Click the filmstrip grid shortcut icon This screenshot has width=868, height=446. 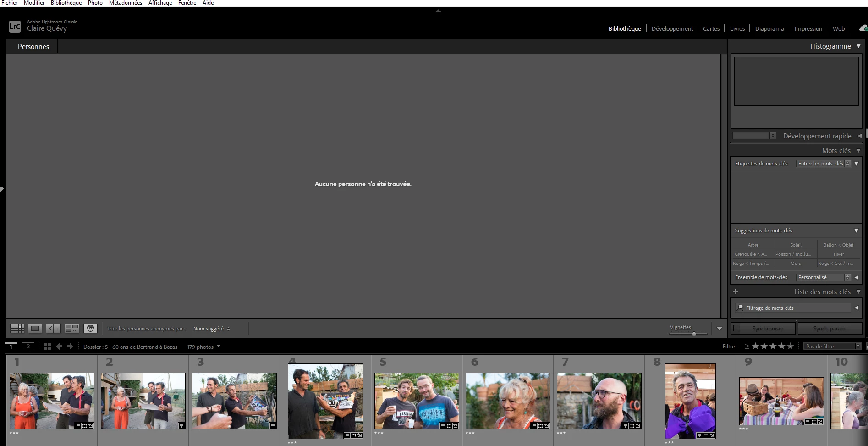pos(47,347)
